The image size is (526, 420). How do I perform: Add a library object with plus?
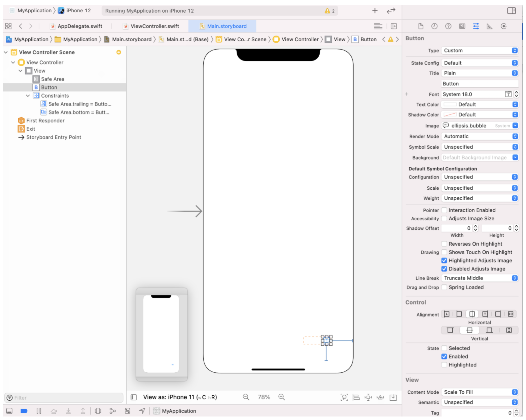[x=375, y=11]
